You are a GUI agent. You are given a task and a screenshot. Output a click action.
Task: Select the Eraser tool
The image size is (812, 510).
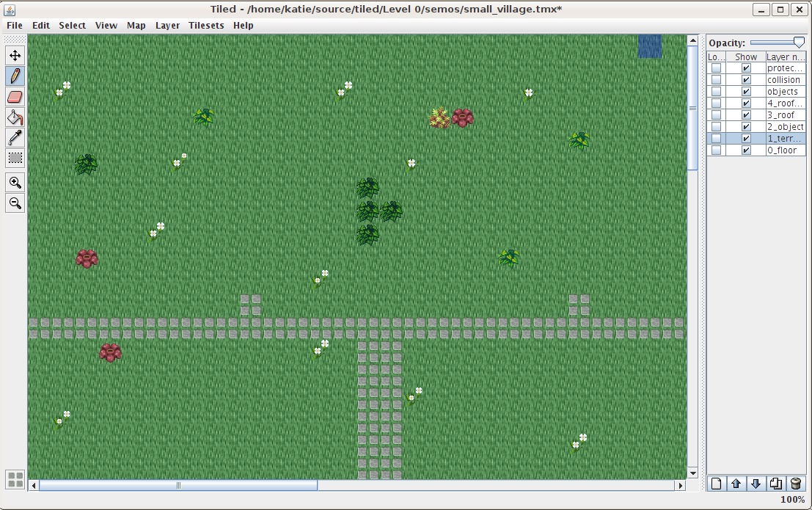coord(15,96)
